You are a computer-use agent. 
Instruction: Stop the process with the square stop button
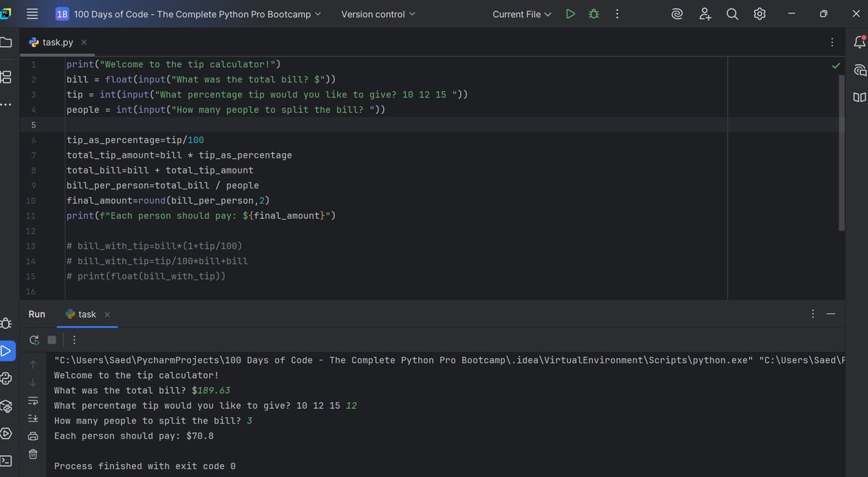click(x=51, y=340)
